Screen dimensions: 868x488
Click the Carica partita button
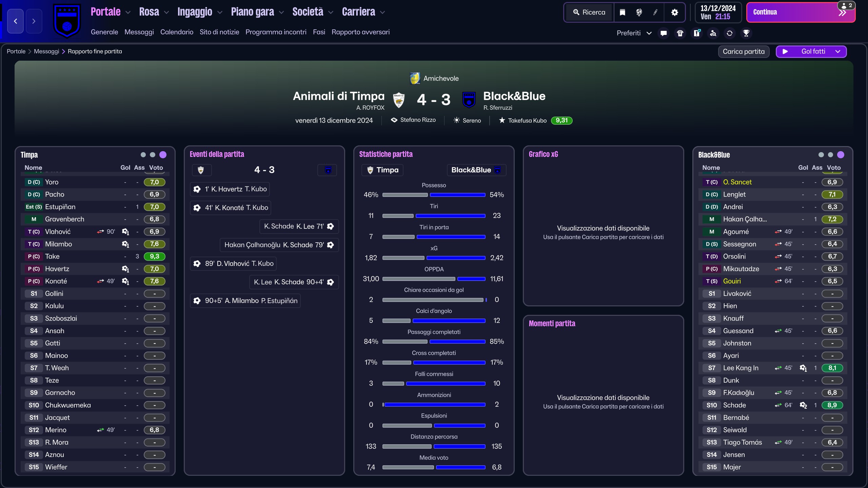(744, 52)
